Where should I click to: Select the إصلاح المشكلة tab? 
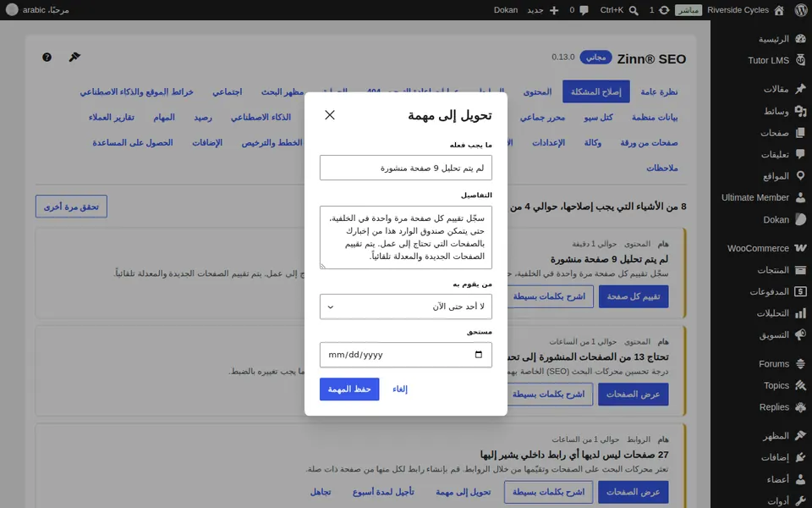(596, 91)
